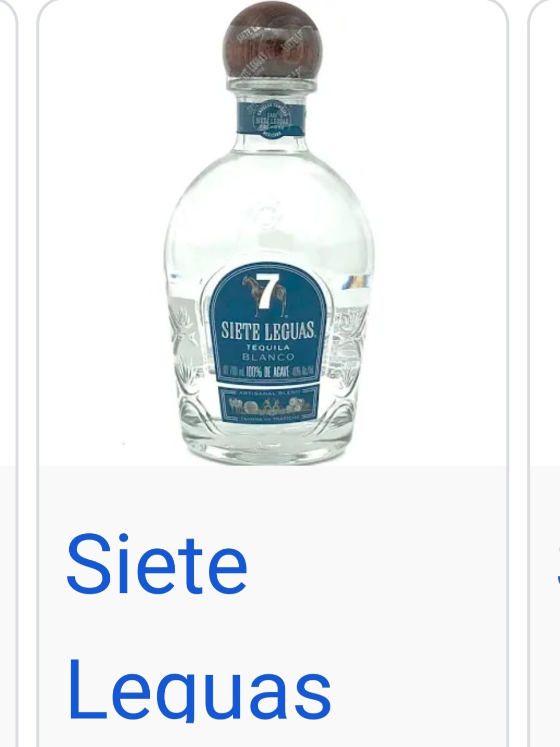Click the '100% de Agave' line on label

(x=269, y=371)
